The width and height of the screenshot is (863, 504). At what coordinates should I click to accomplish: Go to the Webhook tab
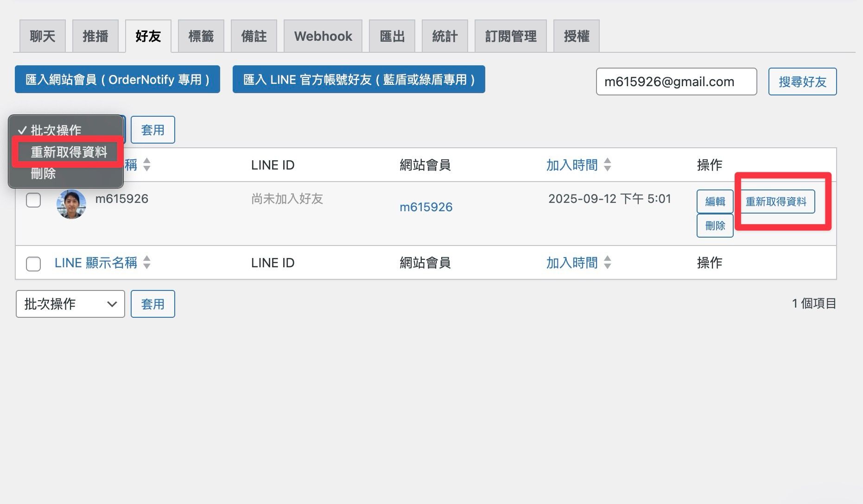pos(323,36)
